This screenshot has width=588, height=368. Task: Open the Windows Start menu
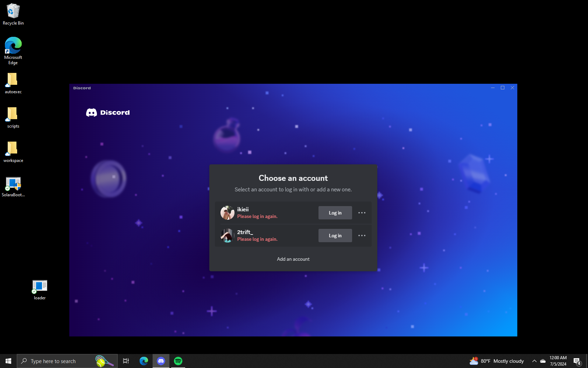click(x=8, y=361)
